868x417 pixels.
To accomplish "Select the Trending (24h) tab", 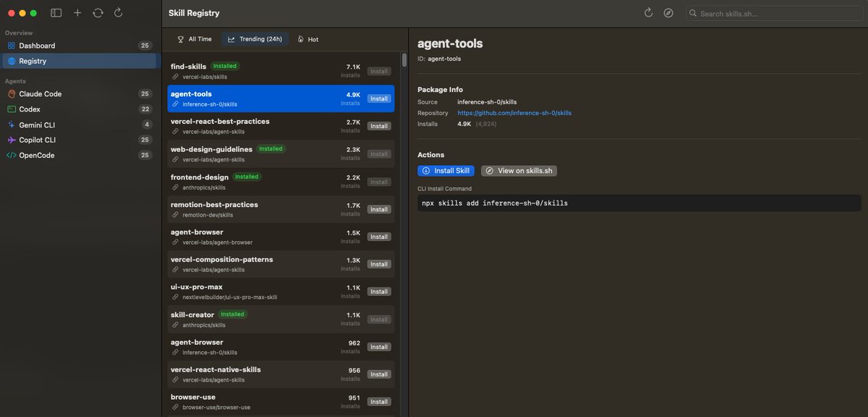I will (x=255, y=39).
